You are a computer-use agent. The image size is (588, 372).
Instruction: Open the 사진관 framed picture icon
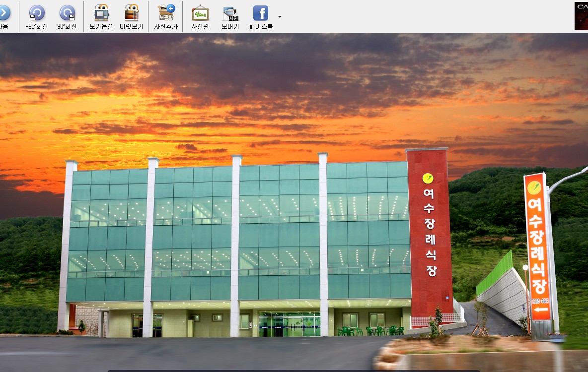(200, 13)
